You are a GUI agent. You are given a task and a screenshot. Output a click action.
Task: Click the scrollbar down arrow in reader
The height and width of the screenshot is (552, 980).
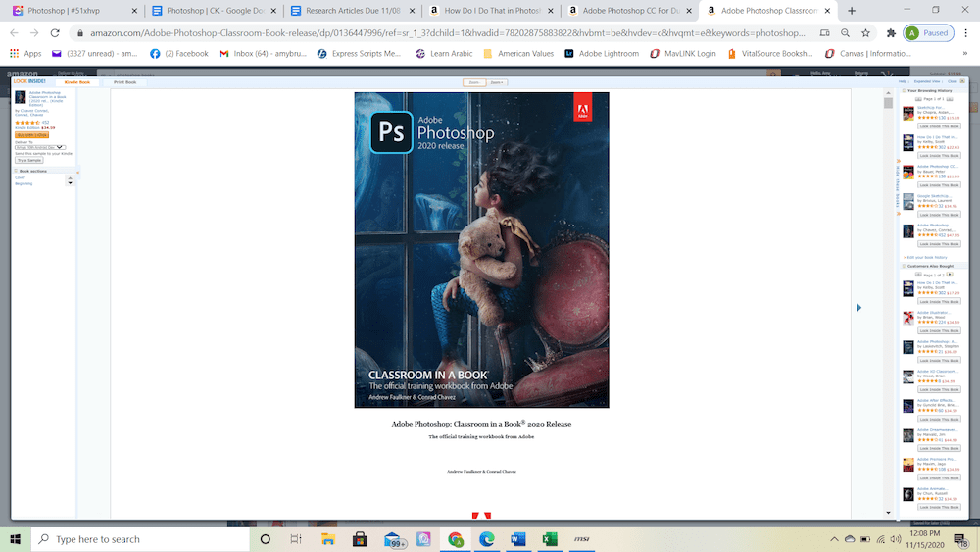888,513
